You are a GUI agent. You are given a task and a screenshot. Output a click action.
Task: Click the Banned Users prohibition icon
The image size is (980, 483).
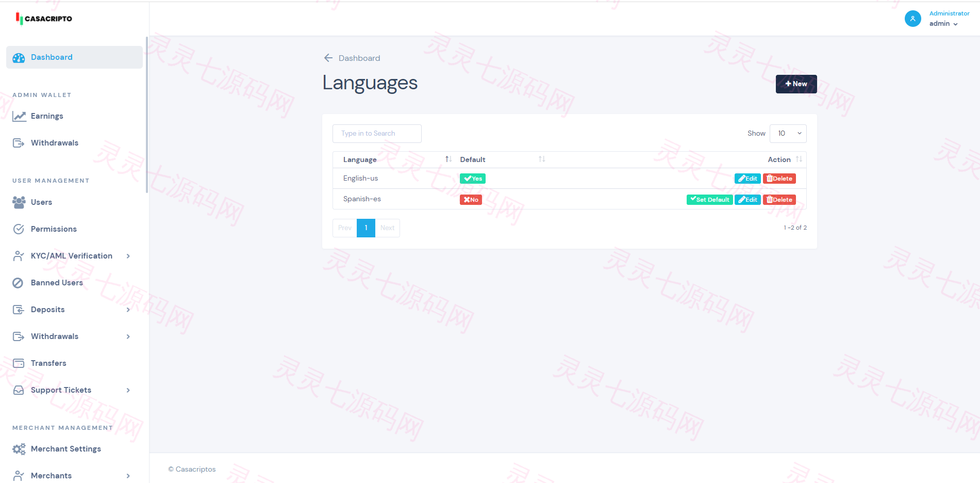click(x=18, y=283)
